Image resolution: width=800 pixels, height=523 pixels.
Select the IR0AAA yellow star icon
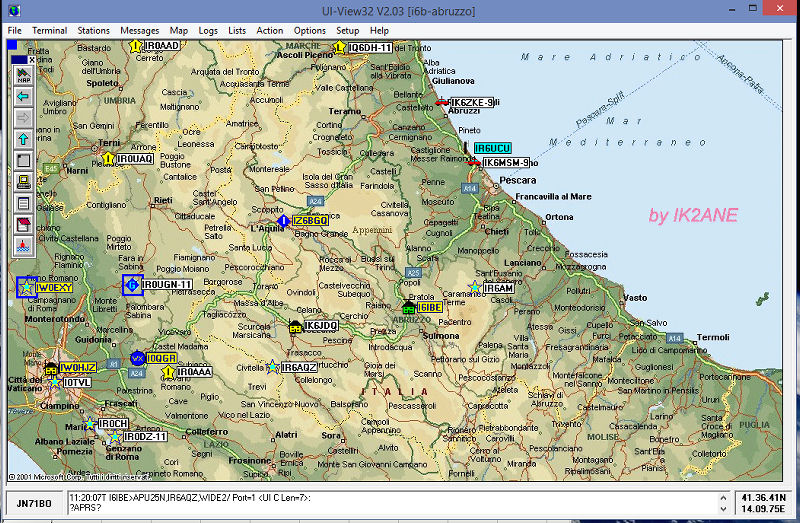[168, 372]
